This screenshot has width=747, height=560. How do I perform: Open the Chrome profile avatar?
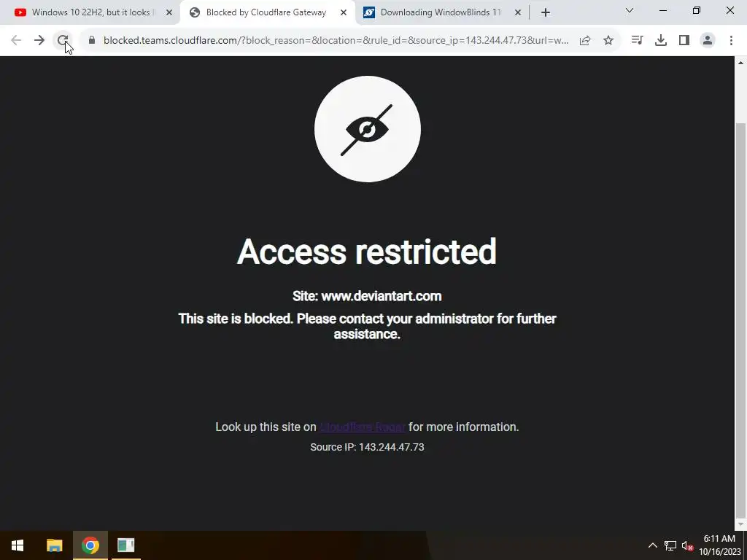[x=708, y=41]
